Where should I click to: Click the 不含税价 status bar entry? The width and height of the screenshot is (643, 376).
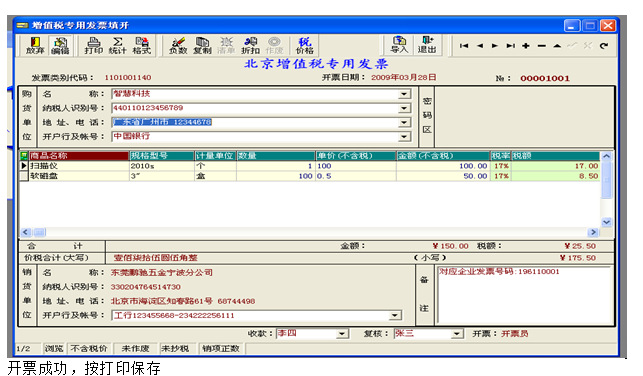pos(89,349)
